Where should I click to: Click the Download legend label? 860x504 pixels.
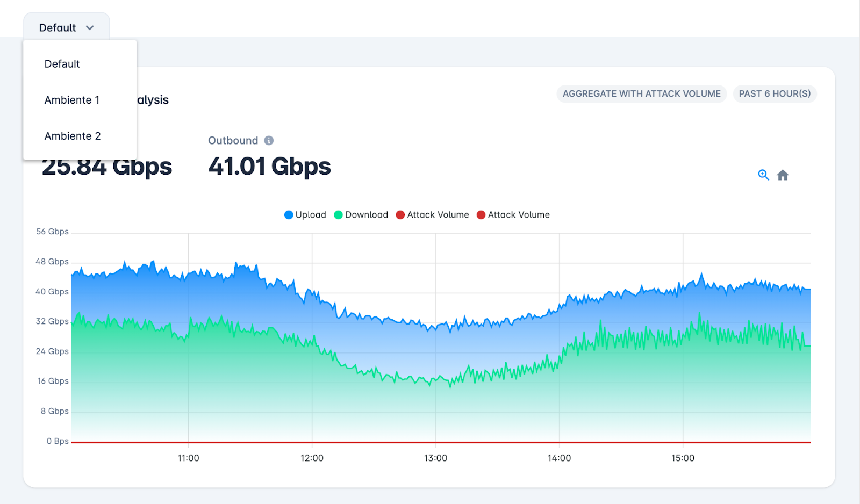coord(367,215)
